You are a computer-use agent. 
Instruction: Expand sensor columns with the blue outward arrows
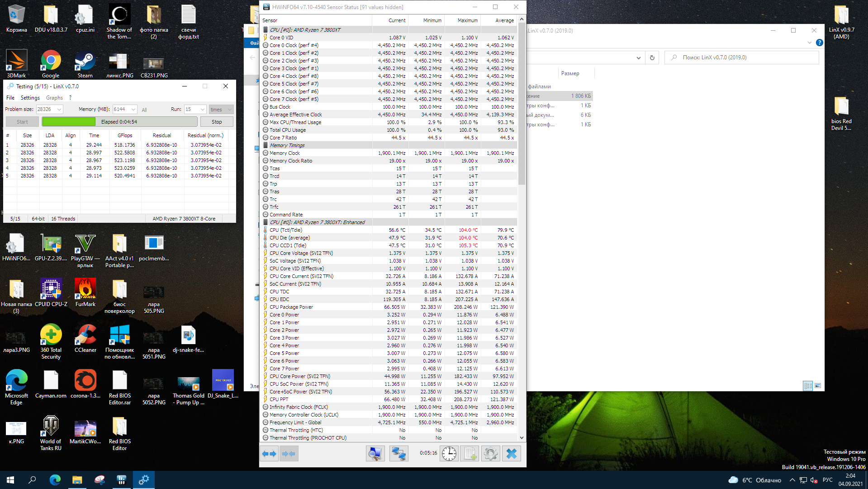[x=270, y=454]
